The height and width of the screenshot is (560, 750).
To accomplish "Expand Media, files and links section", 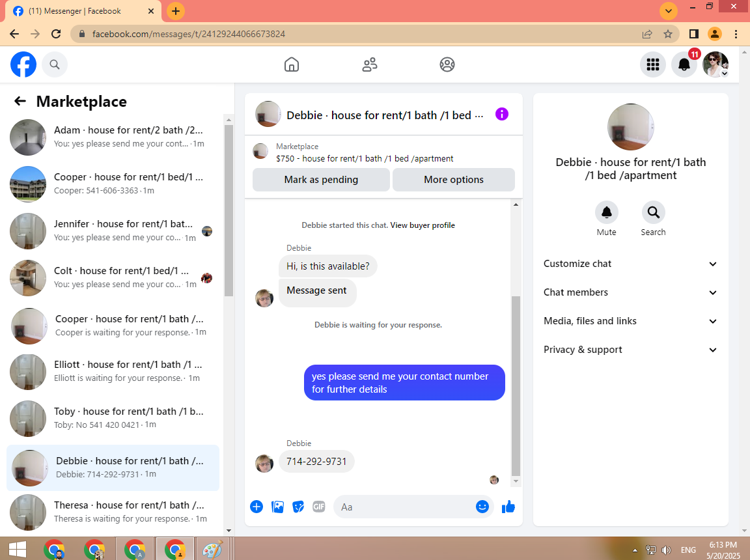I will 630,322.
